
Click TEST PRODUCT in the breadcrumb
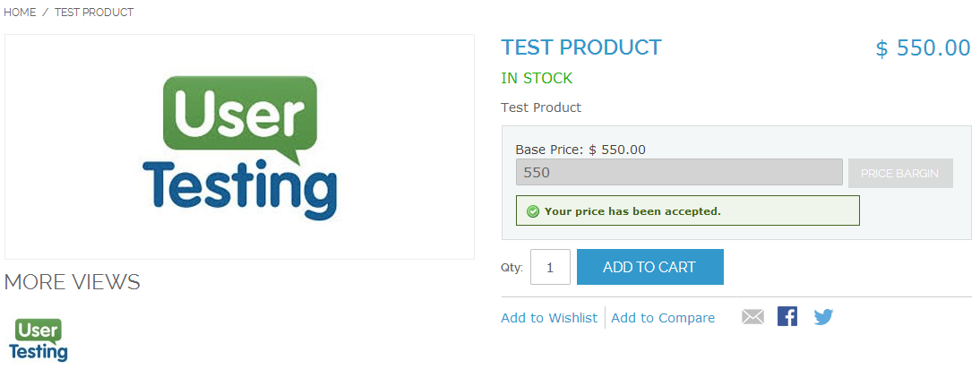[x=94, y=13]
